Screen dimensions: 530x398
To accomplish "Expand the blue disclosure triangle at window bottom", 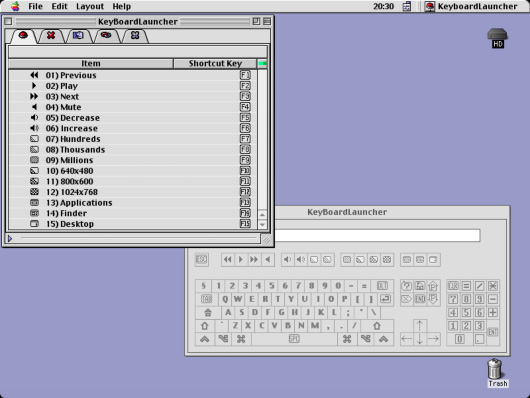I will pyautogui.click(x=10, y=239).
